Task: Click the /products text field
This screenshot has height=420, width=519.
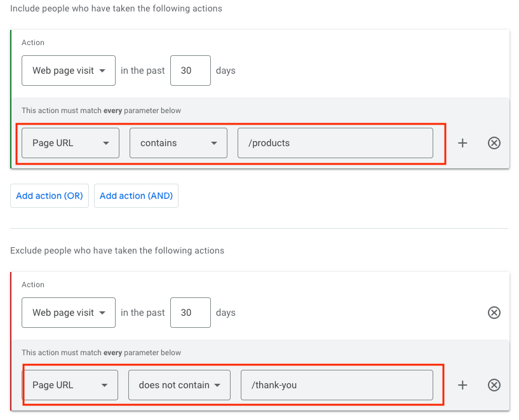Action: pyautogui.click(x=335, y=143)
